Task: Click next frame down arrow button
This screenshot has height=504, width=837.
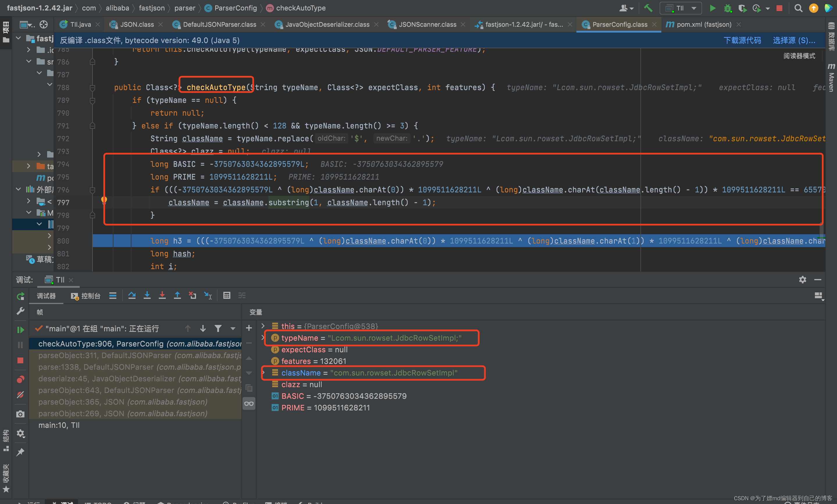Action: (203, 328)
